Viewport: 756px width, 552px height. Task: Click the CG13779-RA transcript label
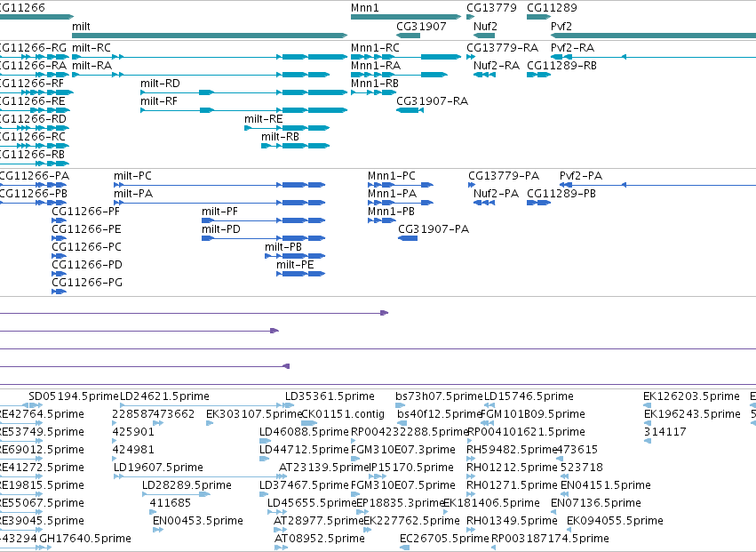(503, 48)
